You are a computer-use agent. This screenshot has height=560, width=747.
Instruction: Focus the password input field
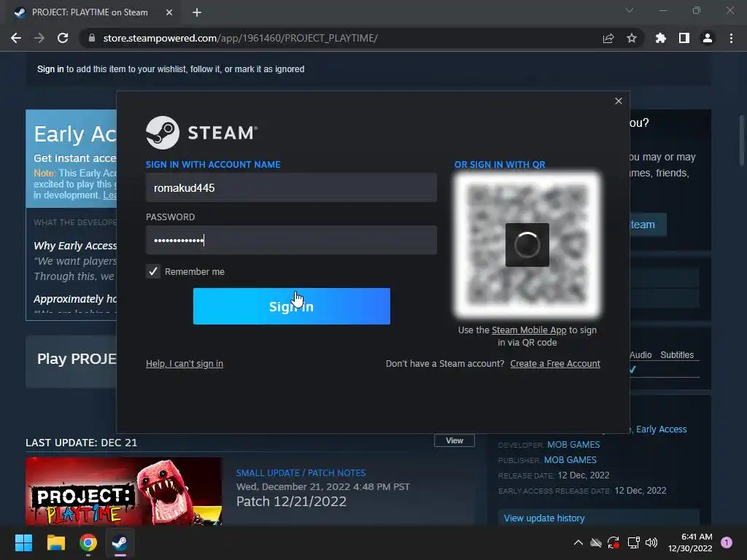[291, 240]
